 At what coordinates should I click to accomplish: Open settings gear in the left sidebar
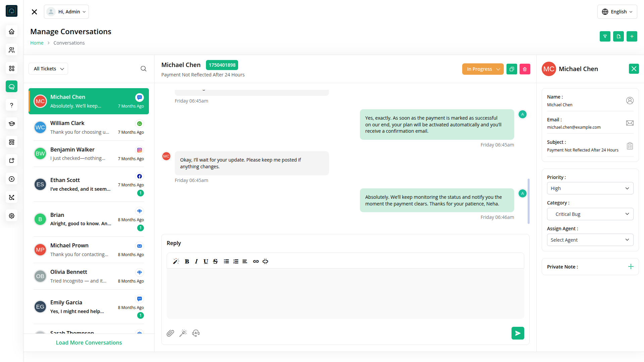[x=12, y=216]
